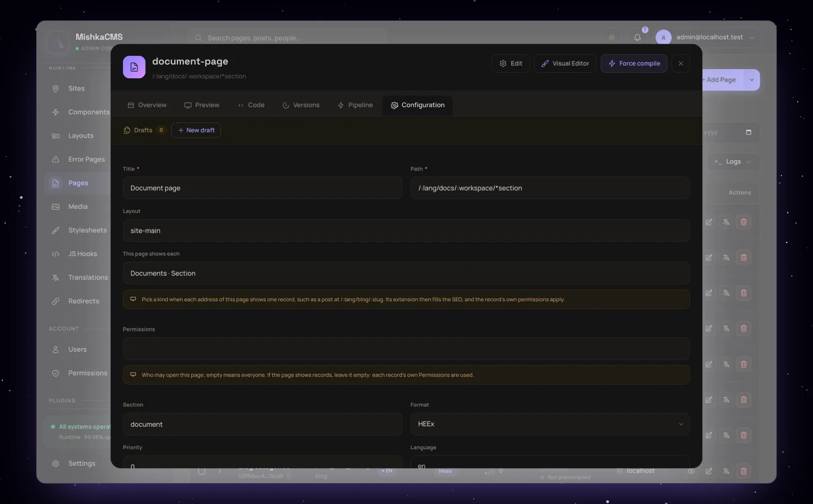Launch the Visual Editor
The height and width of the screenshot is (504, 813).
565,64
